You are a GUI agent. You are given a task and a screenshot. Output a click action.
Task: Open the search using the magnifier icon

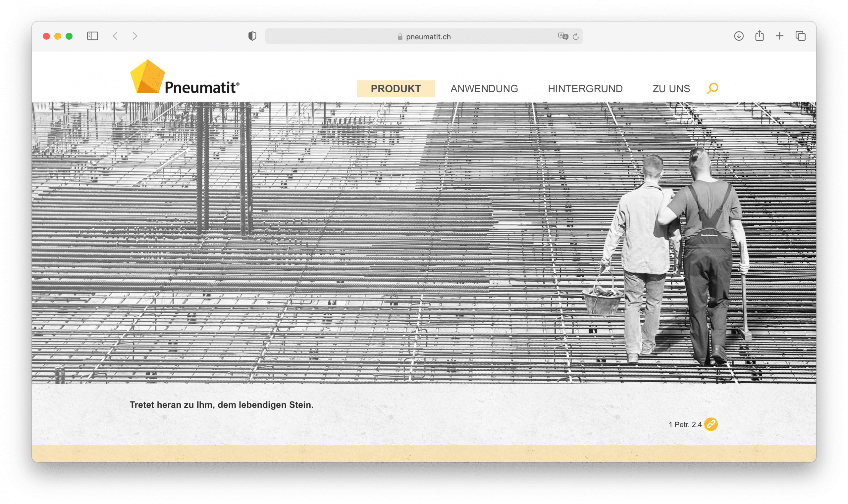pyautogui.click(x=713, y=89)
